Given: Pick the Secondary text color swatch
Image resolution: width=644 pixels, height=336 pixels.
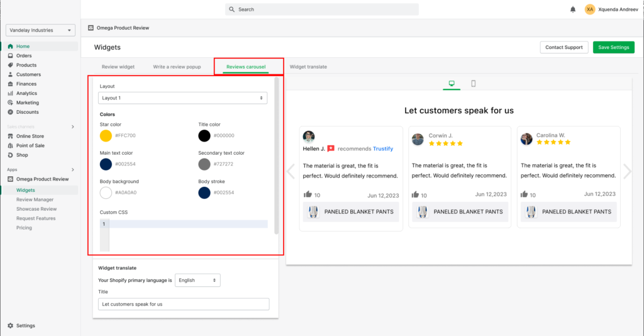Looking at the screenshot, I should point(204,164).
